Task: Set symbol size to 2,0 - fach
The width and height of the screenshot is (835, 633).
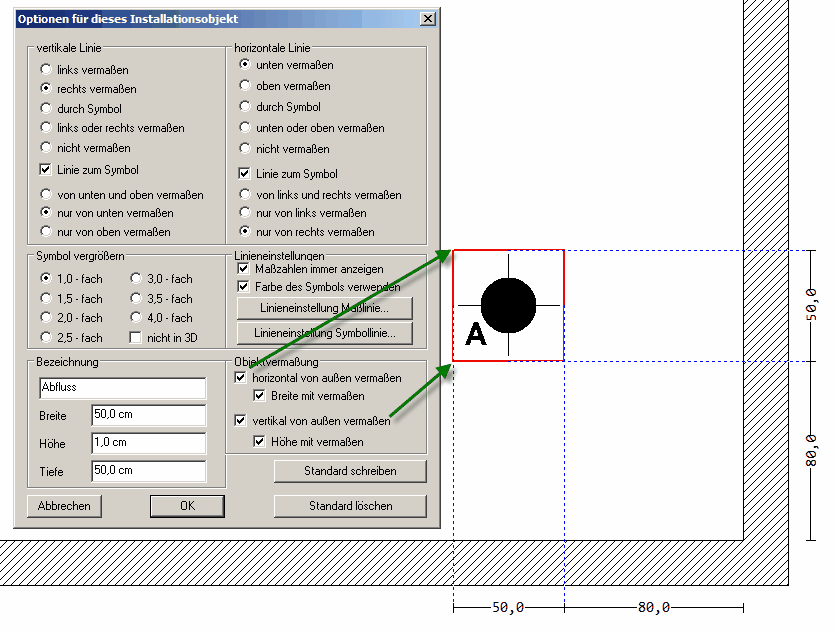Action: point(46,318)
